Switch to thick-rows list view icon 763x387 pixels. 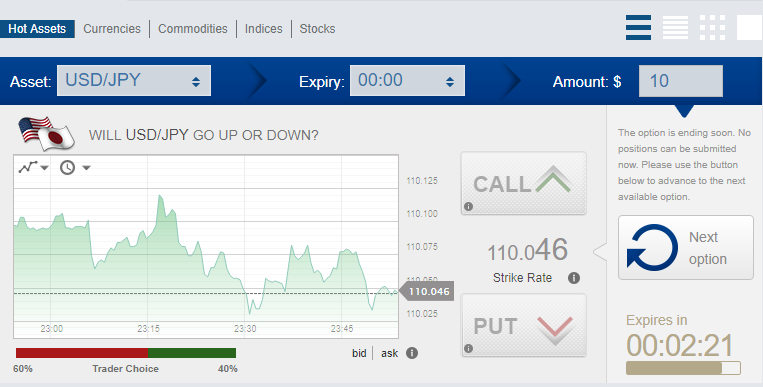tap(638, 28)
